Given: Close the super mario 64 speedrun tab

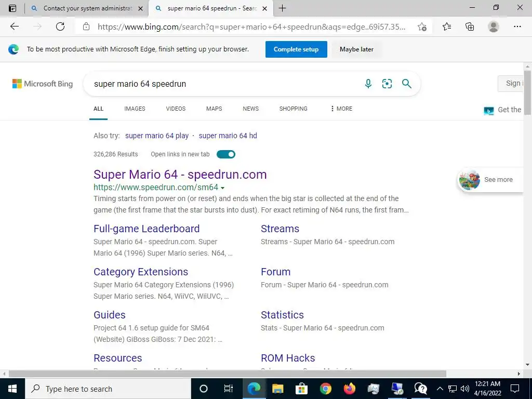Looking at the screenshot, I should [265, 8].
